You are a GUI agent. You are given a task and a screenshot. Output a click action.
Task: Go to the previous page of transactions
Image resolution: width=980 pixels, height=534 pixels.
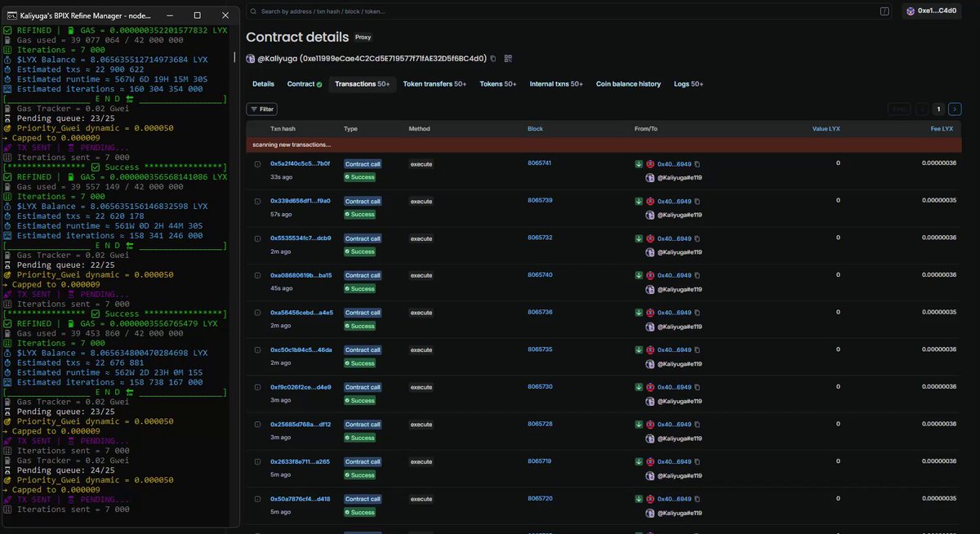pos(922,109)
